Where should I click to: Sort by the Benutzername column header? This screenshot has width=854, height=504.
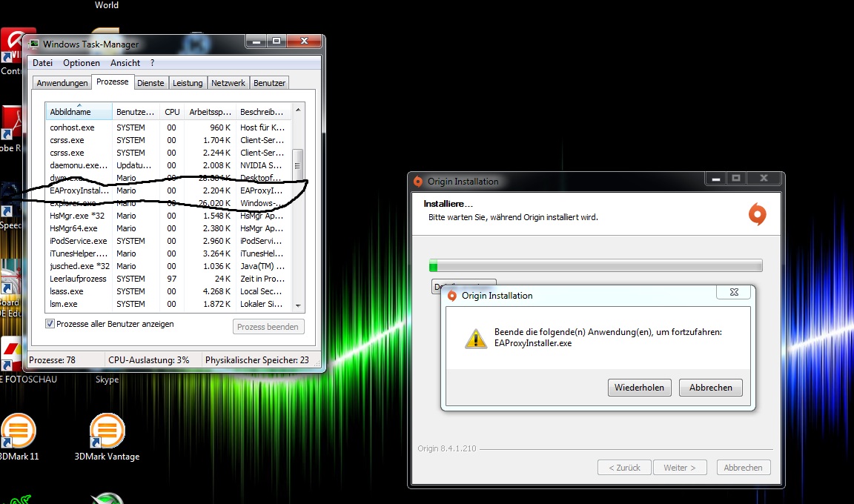coord(136,112)
